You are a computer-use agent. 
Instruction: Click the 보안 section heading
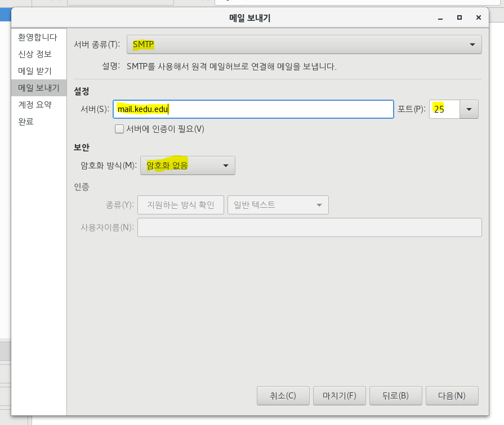coord(82,147)
